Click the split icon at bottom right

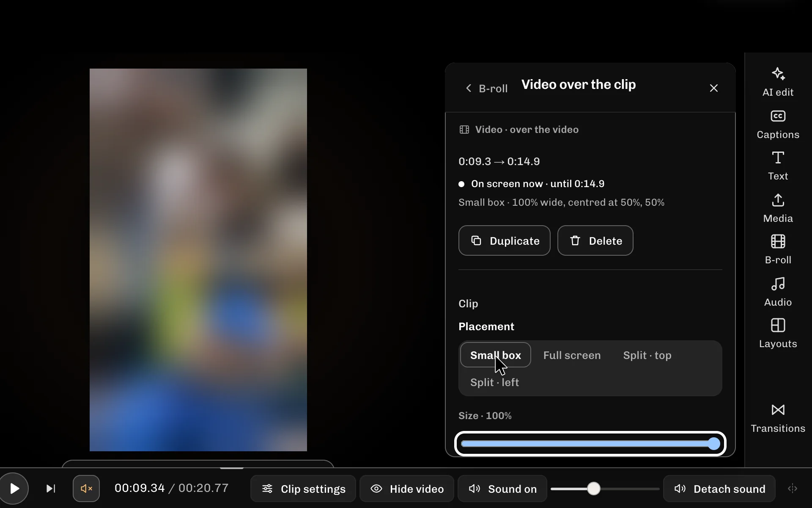coord(793,489)
